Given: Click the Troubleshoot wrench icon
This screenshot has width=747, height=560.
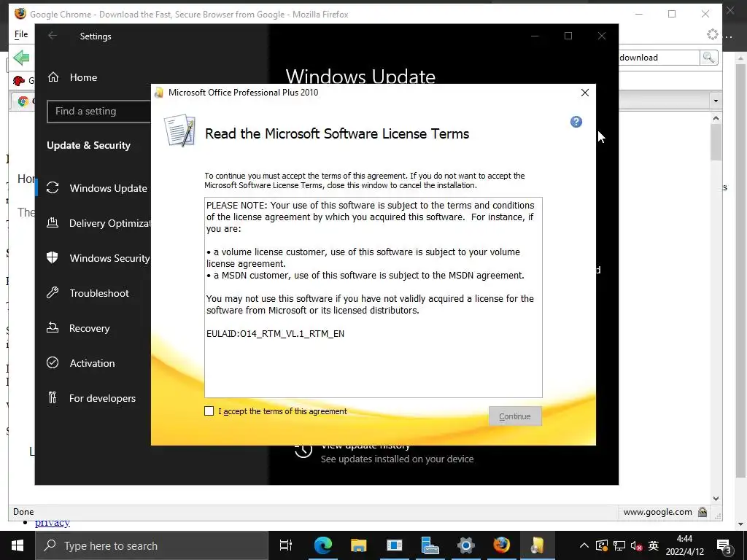Looking at the screenshot, I should point(53,292).
